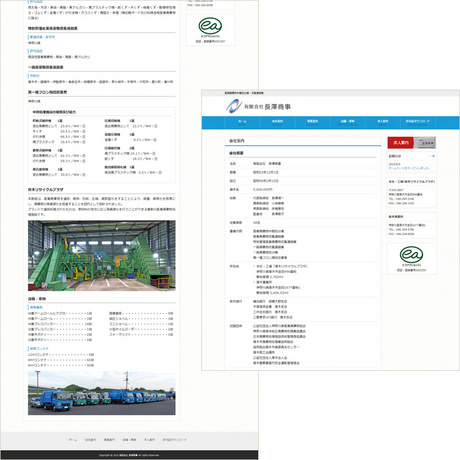460x460 pixels.
Task: Click 事業案内 in the grey footer menu
Action: (109, 440)
